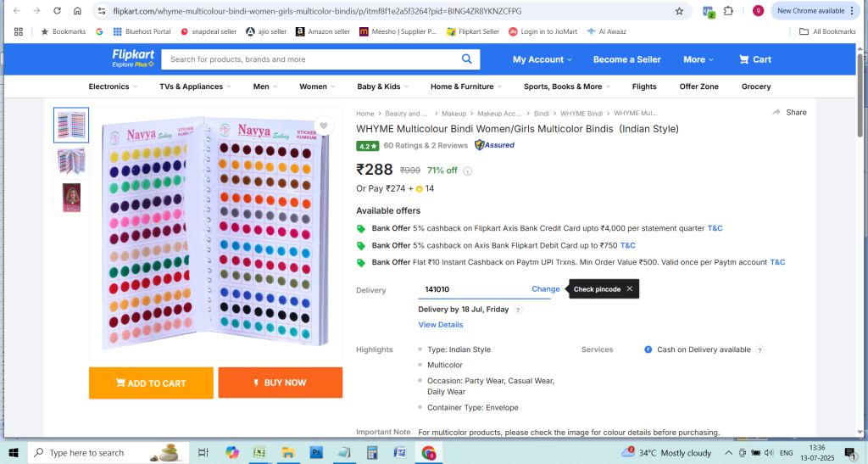Open Word from the taskbar

(400, 453)
